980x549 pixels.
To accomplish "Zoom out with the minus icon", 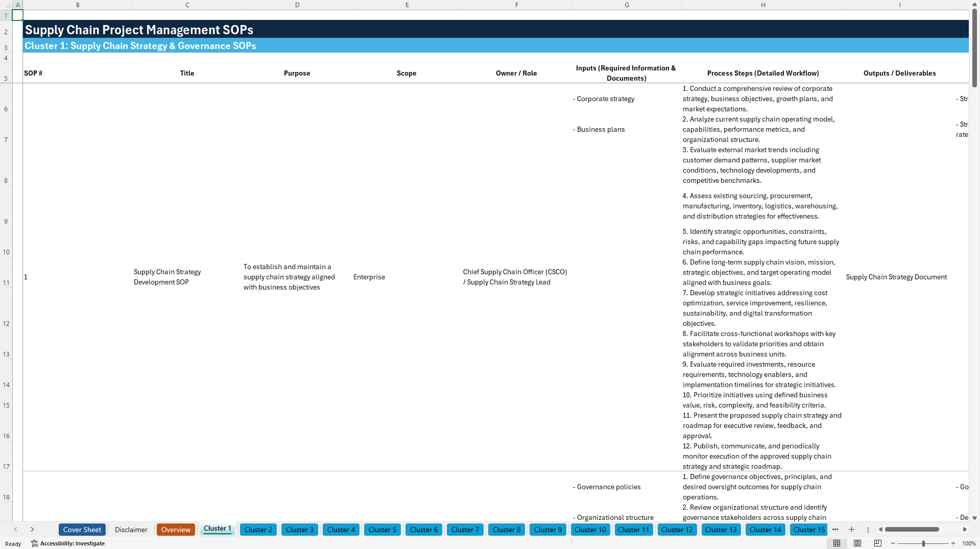I will (x=893, y=543).
